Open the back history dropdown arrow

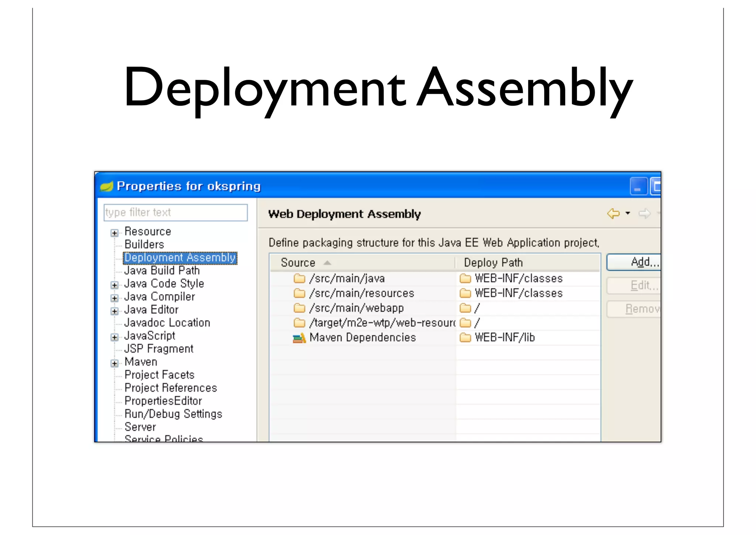tap(628, 213)
